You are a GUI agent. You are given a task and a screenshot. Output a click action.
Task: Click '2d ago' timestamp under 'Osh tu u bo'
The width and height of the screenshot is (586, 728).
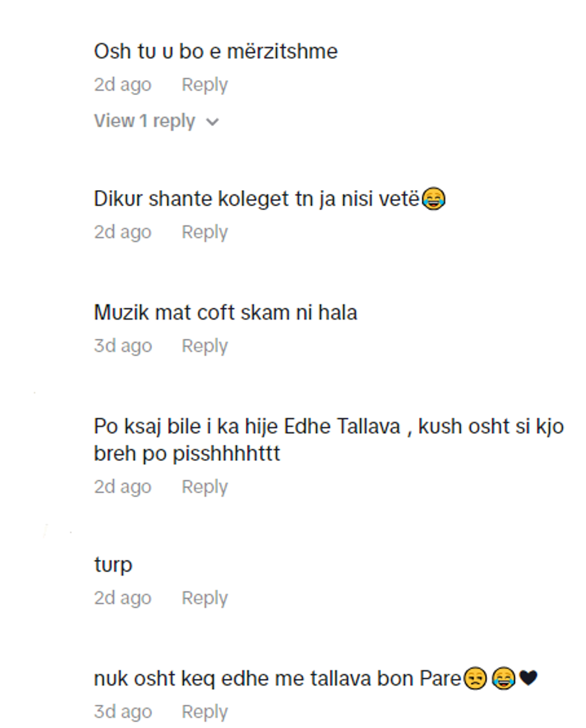point(123,85)
